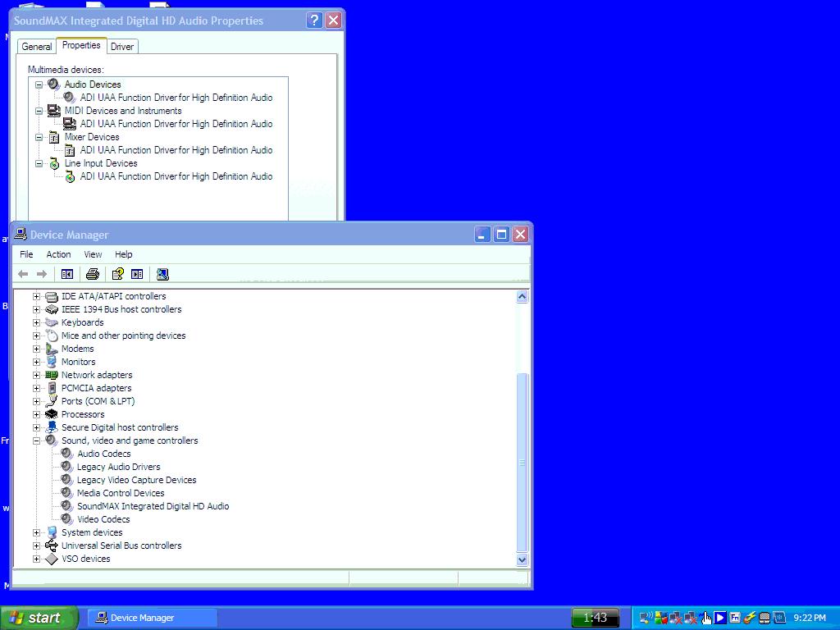Click the Mixer Devices icon in Properties dialog
Image resolution: width=840 pixels, height=630 pixels.
(53, 137)
